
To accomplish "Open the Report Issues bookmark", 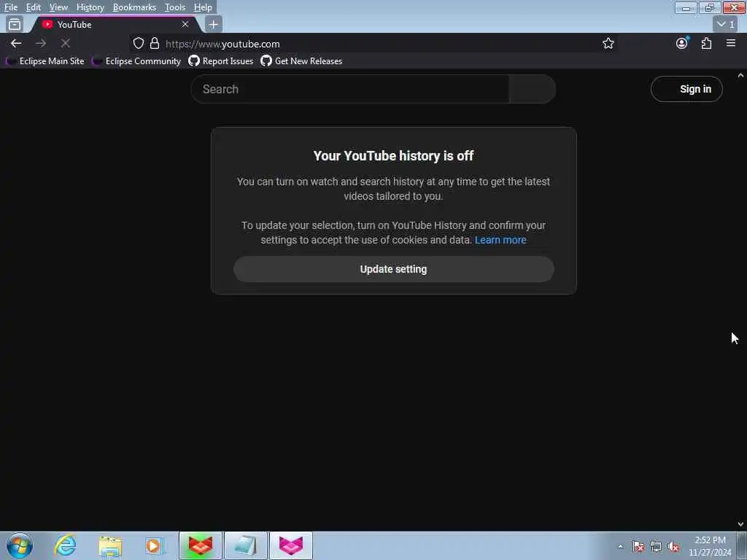I will pos(221,61).
